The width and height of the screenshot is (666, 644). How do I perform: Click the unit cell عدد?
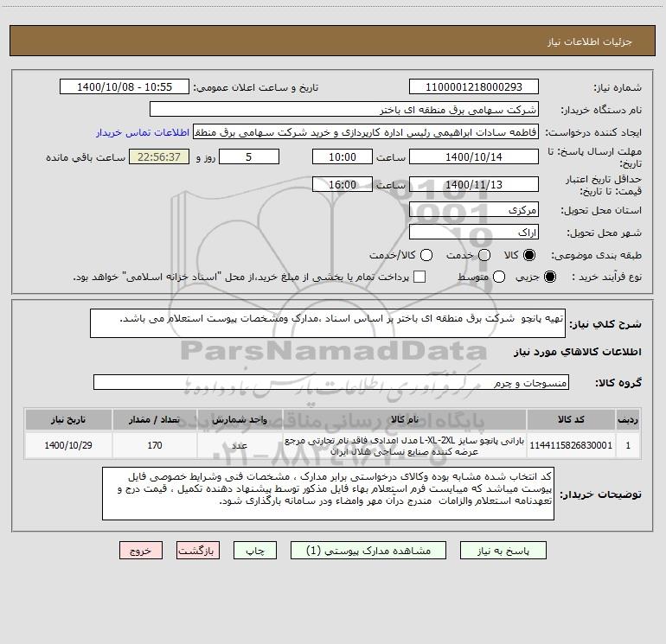(x=240, y=445)
